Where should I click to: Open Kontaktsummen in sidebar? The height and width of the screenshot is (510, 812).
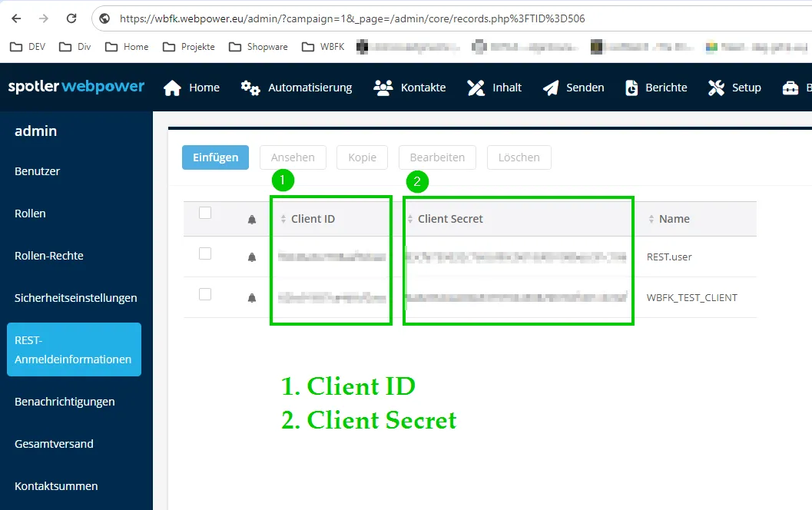(x=56, y=486)
